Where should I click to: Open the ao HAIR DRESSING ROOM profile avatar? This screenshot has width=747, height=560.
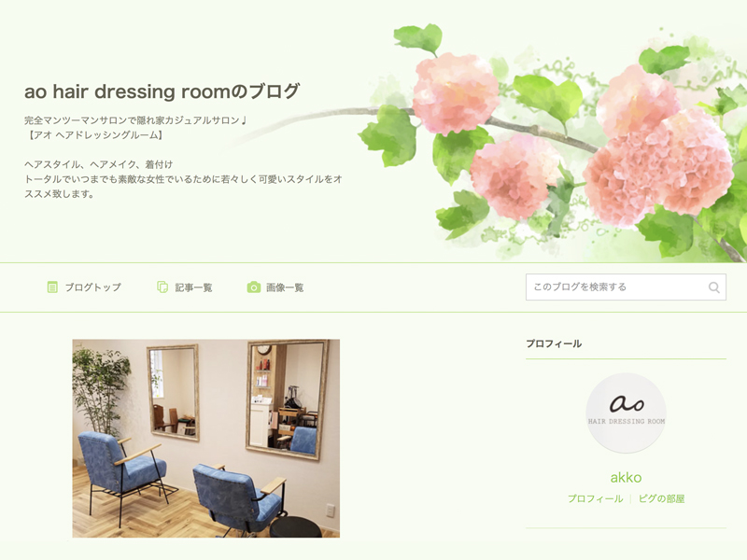(626, 413)
